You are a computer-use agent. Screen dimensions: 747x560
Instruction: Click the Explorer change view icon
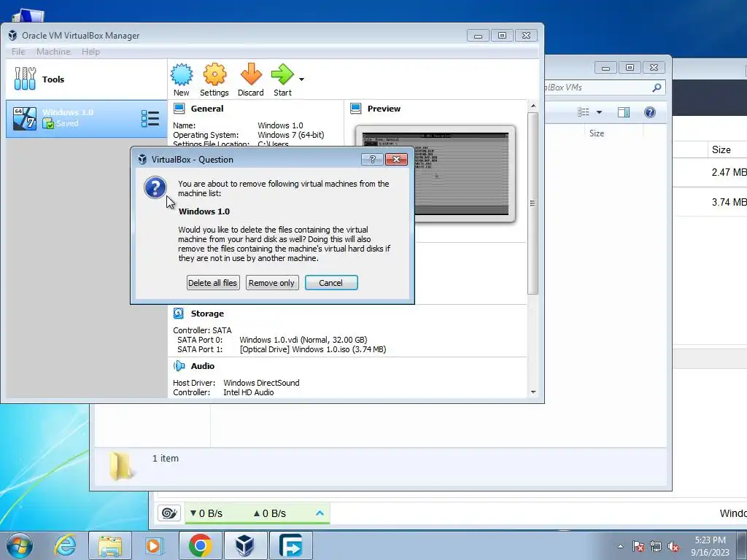tap(583, 112)
